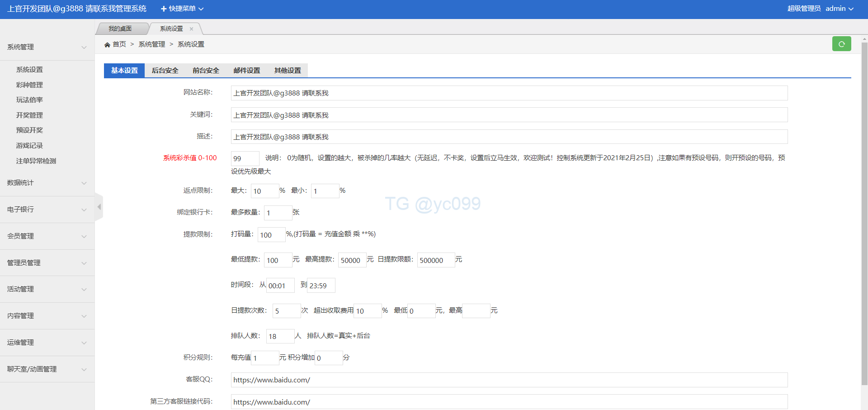Switch to the 邮件设置 tab
Viewport: 868px width, 410px height.
coord(247,71)
